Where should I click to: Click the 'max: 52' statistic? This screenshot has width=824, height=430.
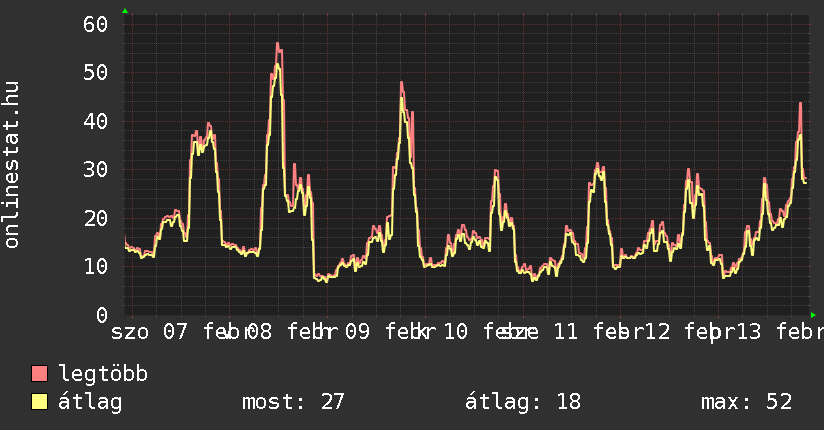(x=746, y=402)
